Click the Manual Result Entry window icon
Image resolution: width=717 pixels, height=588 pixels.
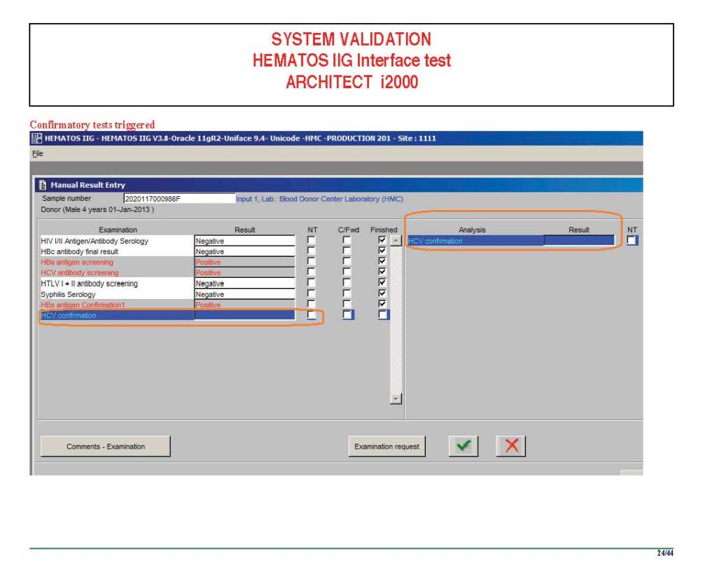(x=42, y=185)
